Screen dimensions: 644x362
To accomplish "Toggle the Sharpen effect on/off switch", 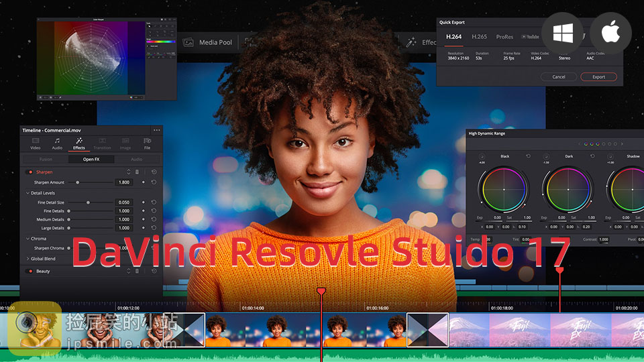I will 30,172.
